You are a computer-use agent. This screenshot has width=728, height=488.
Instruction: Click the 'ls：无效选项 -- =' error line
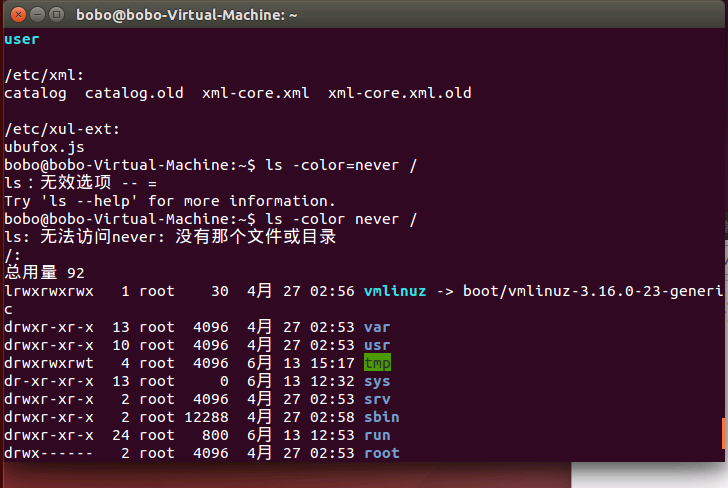[x=80, y=182]
